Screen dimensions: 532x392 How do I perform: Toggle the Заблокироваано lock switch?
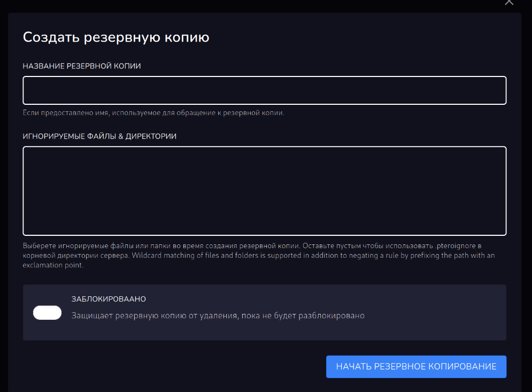48,313
